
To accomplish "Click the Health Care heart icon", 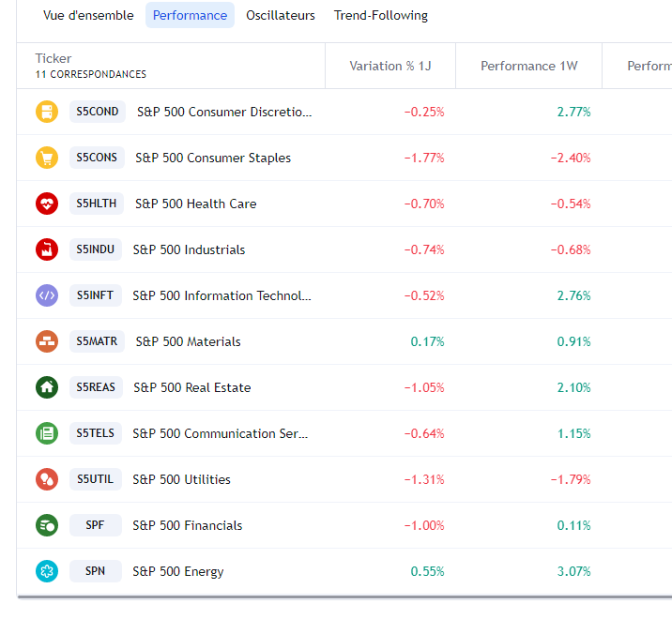I will (47, 204).
